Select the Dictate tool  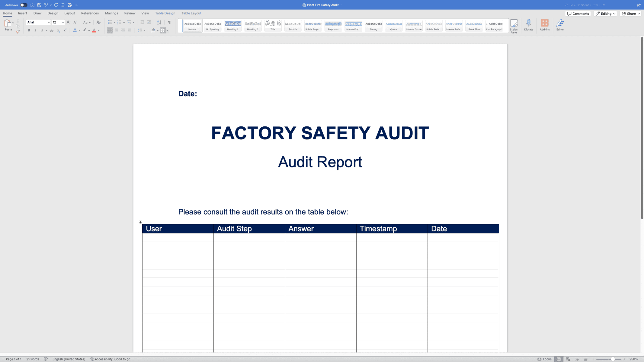coord(529,25)
